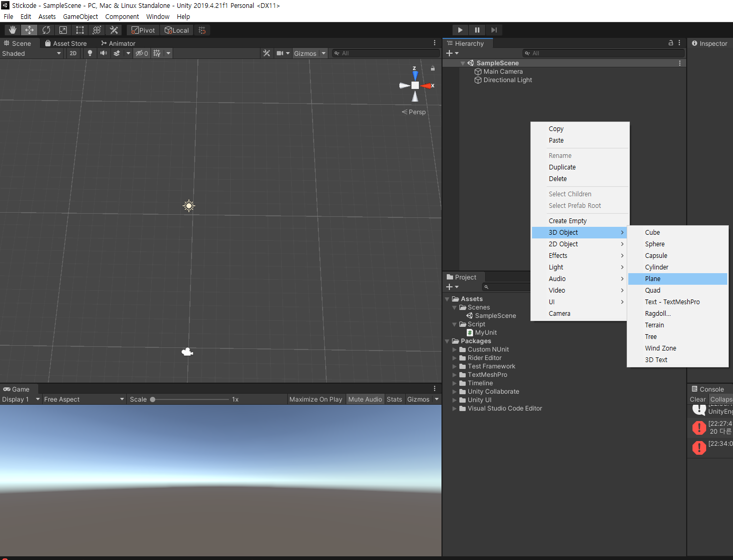The image size is (733, 560).
Task: Open Project create plus dropdown
Action: coord(453,287)
